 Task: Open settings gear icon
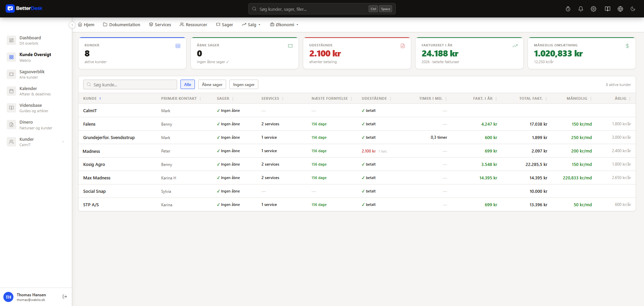click(593, 9)
